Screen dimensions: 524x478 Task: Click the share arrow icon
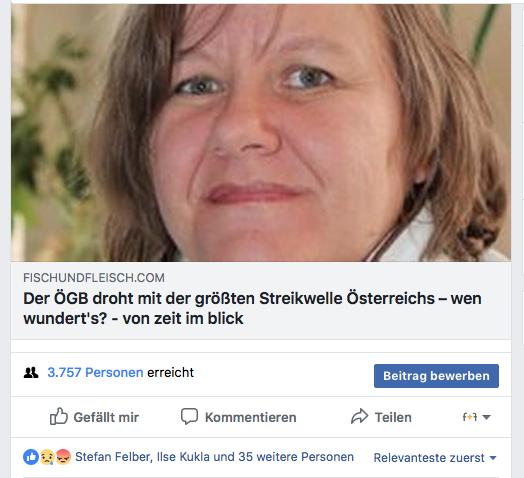tap(359, 416)
